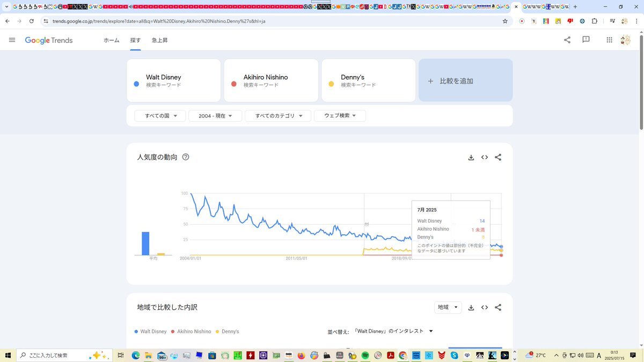Open embed code for the 人気度の動向 chart

coord(485,157)
